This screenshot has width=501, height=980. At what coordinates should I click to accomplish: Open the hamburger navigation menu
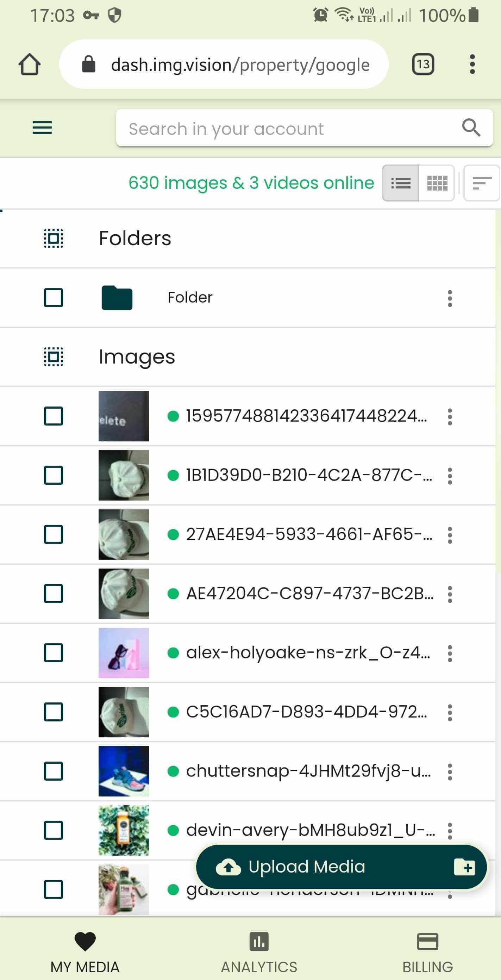click(42, 128)
